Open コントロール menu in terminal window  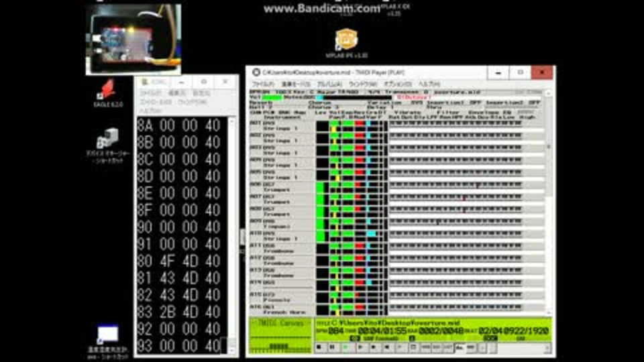tap(156, 102)
